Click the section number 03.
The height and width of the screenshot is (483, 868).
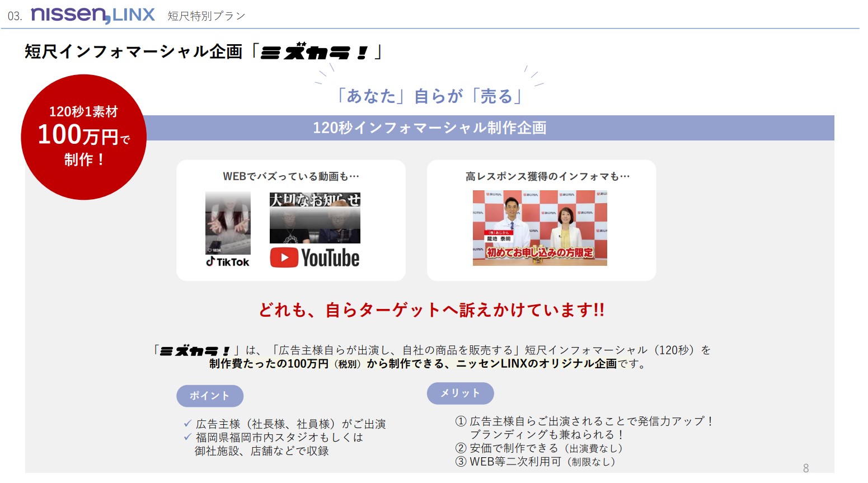pyautogui.click(x=15, y=16)
